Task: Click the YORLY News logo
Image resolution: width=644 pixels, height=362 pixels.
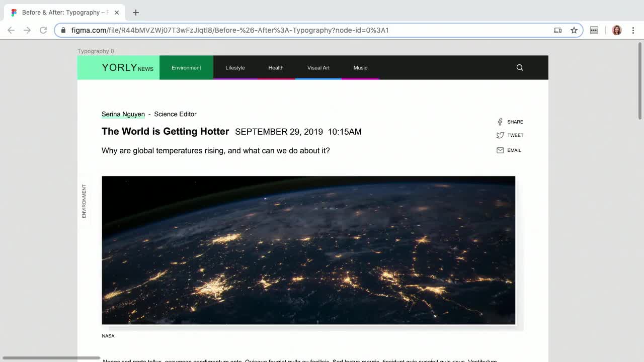Action: [127, 68]
